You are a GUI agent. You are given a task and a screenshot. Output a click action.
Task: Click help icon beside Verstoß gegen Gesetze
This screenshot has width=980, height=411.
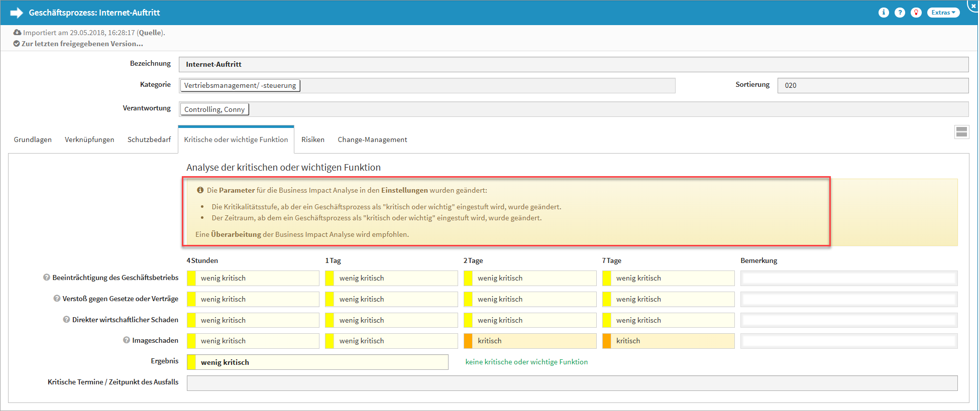pyautogui.click(x=57, y=299)
